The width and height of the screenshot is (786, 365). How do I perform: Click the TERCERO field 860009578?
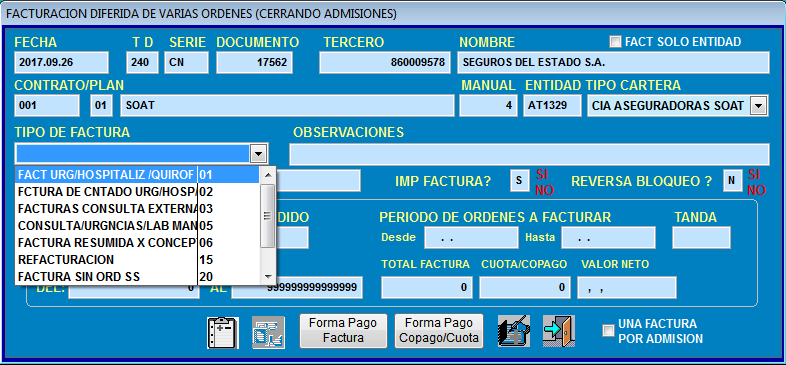[384, 63]
